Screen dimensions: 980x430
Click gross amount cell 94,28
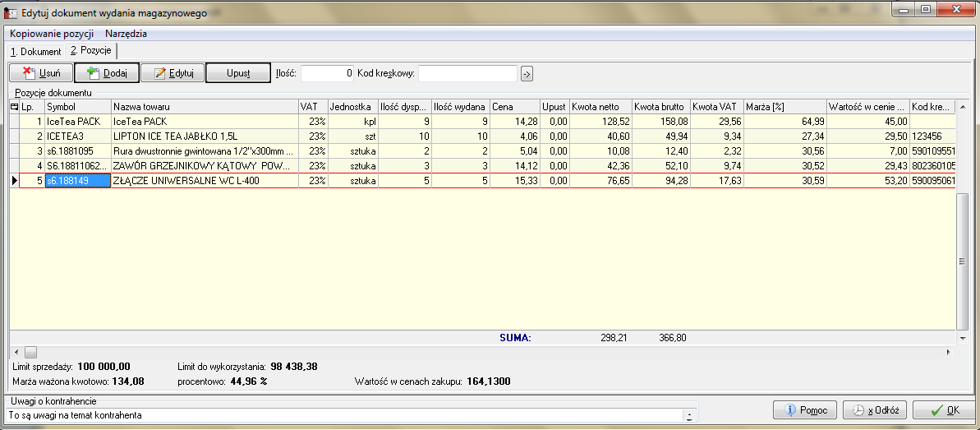(x=661, y=181)
